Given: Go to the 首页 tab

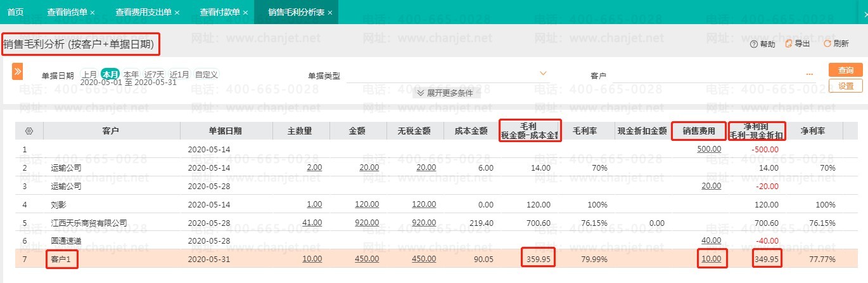Looking at the screenshot, I should coord(15,13).
